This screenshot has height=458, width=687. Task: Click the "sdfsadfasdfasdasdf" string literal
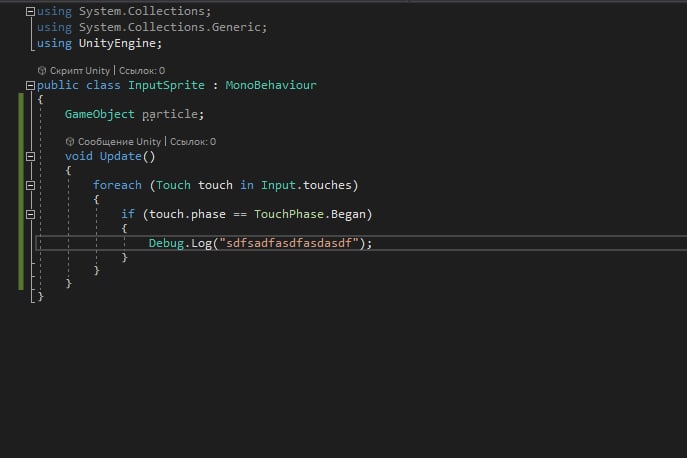point(289,243)
